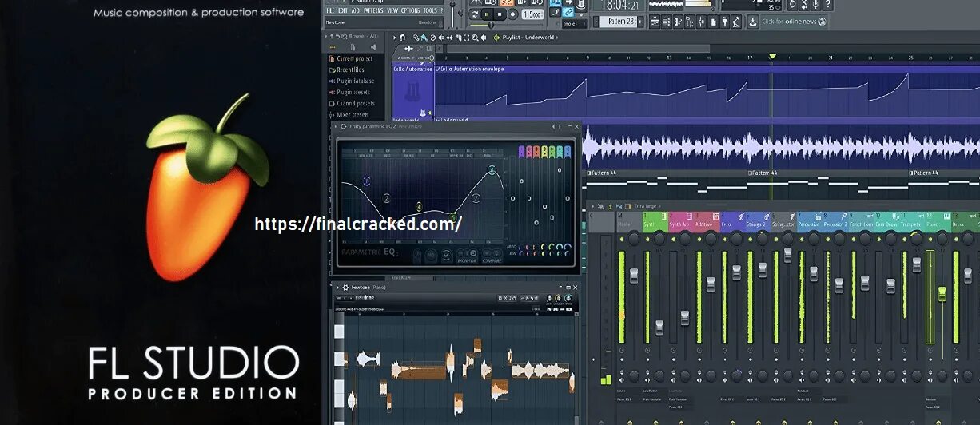Image resolution: width=980 pixels, height=425 pixels.
Task: Expand Plugin presets in the Browser
Action: click(x=349, y=92)
